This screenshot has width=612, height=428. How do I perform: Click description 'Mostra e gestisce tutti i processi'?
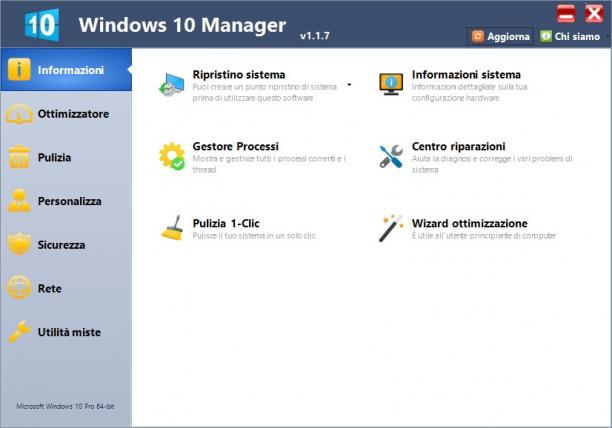pyautogui.click(x=269, y=164)
